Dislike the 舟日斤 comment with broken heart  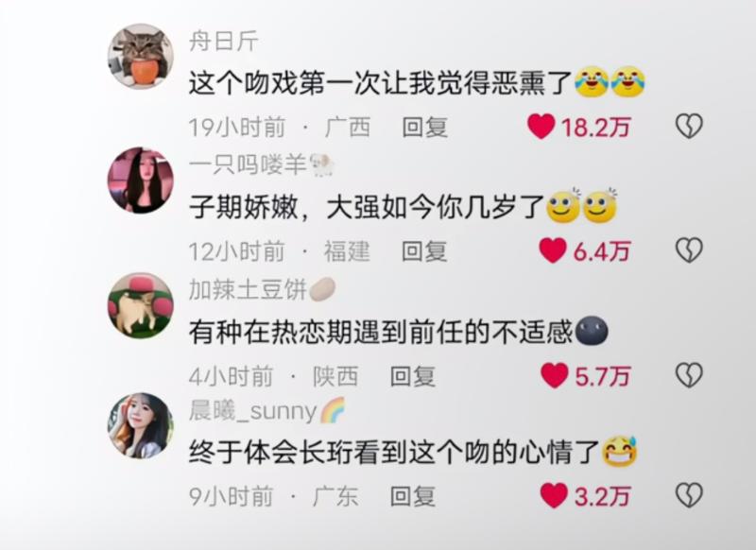[x=689, y=127]
